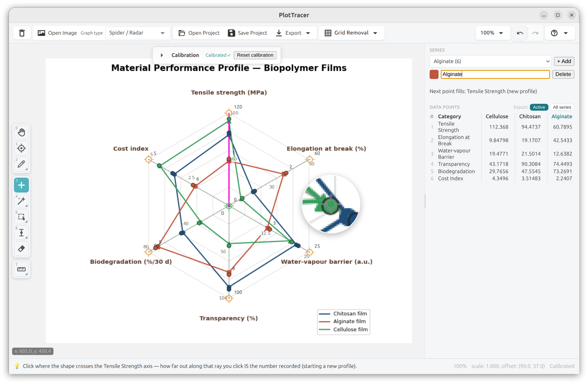Open the Graph type Spider / Radar dropdown
588x384 pixels.
click(x=138, y=33)
